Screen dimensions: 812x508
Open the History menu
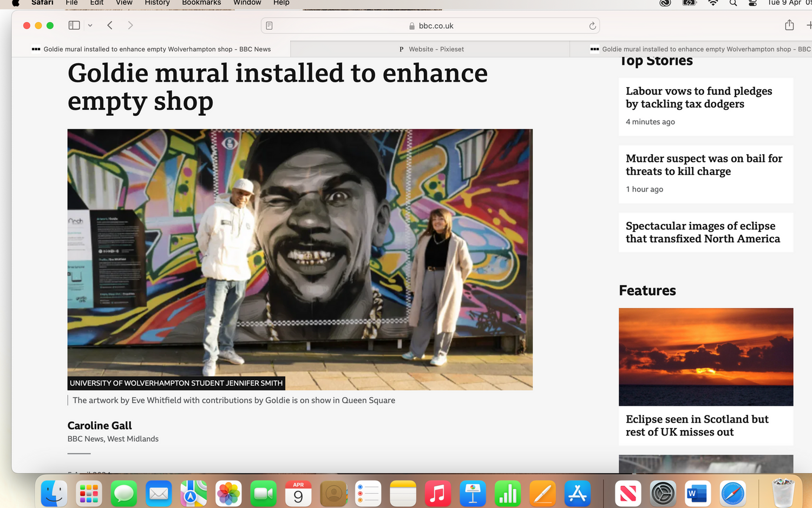[x=157, y=3]
